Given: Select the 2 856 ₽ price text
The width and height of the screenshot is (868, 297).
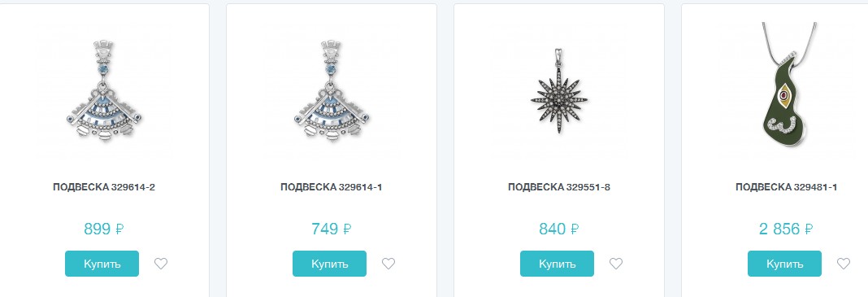Looking at the screenshot, I should tap(787, 229).
